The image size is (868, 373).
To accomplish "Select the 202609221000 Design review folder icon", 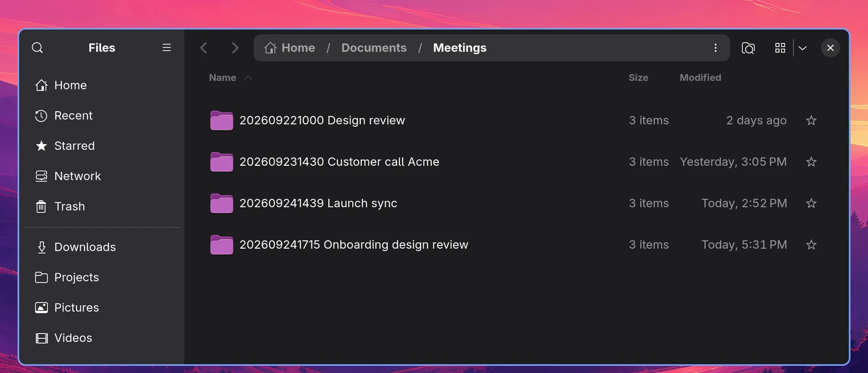I will pyautogui.click(x=221, y=120).
